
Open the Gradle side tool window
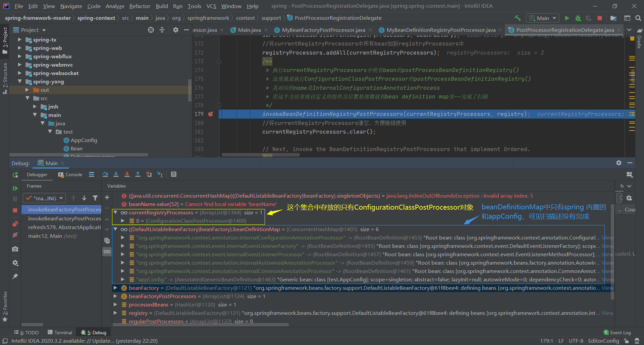click(639, 39)
